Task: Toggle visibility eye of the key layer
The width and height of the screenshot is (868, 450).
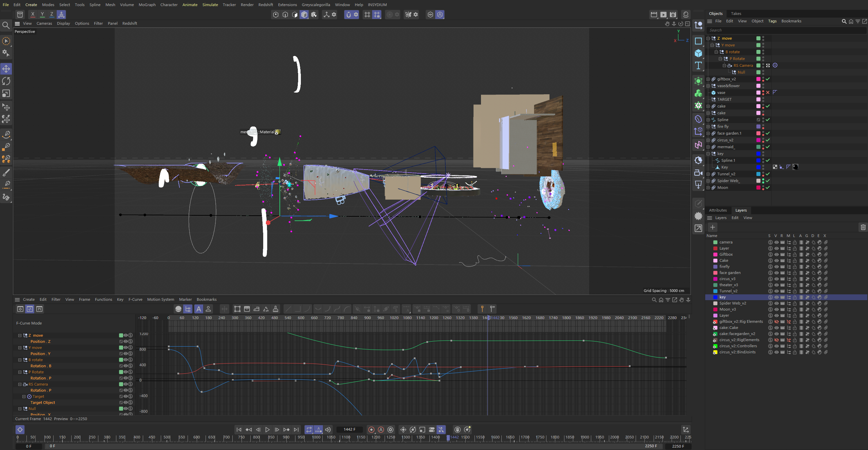Action: [x=776, y=297]
